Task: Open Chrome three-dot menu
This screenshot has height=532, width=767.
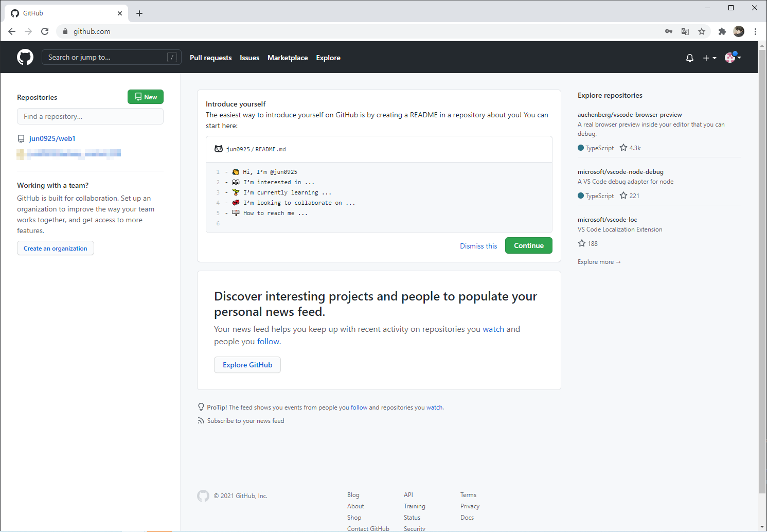Action: [x=755, y=31]
